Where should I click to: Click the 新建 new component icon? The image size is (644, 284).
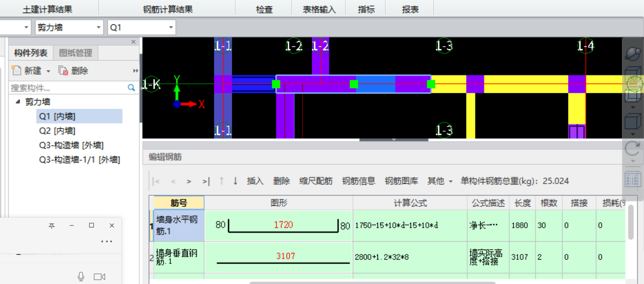click(x=17, y=70)
